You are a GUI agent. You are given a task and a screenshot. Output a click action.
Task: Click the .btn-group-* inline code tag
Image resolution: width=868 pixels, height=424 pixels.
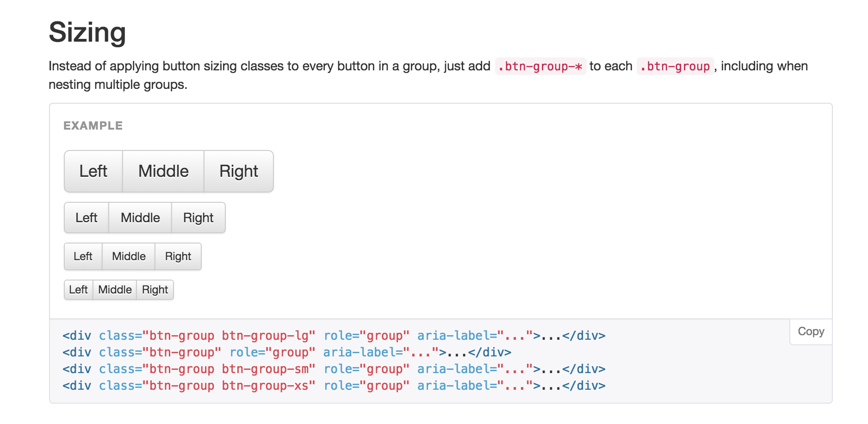540,66
